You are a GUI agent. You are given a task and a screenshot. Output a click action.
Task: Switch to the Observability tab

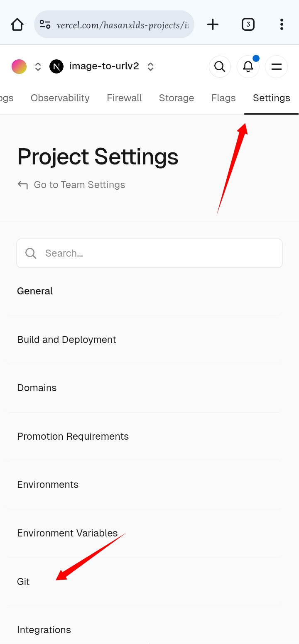pyautogui.click(x=60, y=98)
